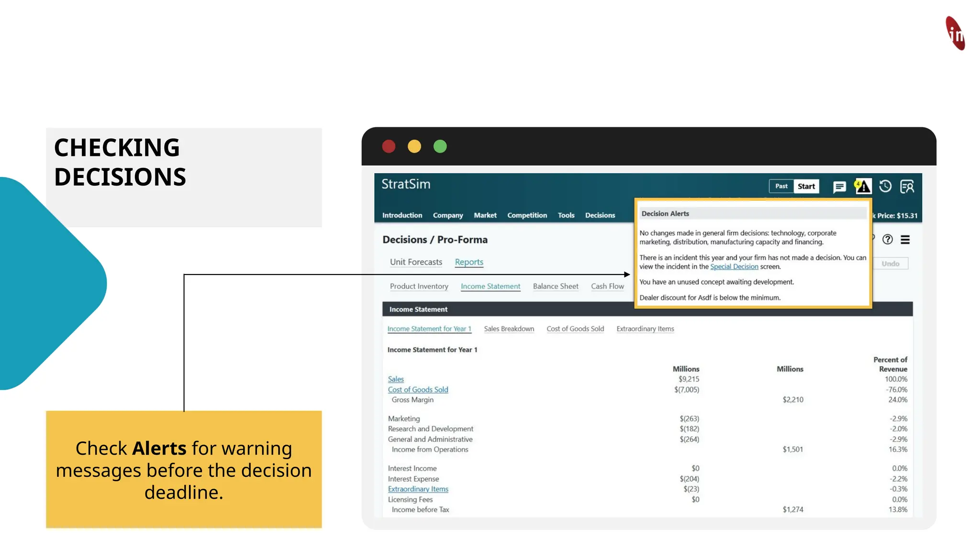Viewport: 980px width, 551px height.
Task: Click the Licensing Fees row label
Action: click(410, 499)
